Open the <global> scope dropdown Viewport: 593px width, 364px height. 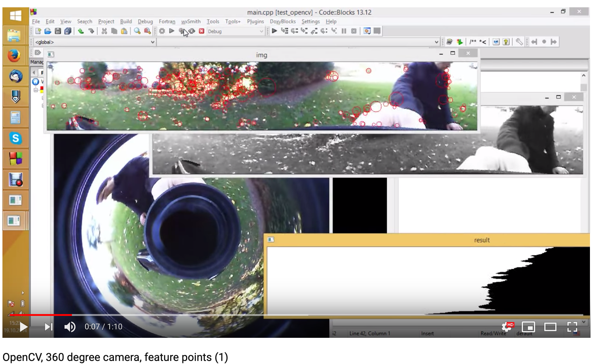(95, 42)
